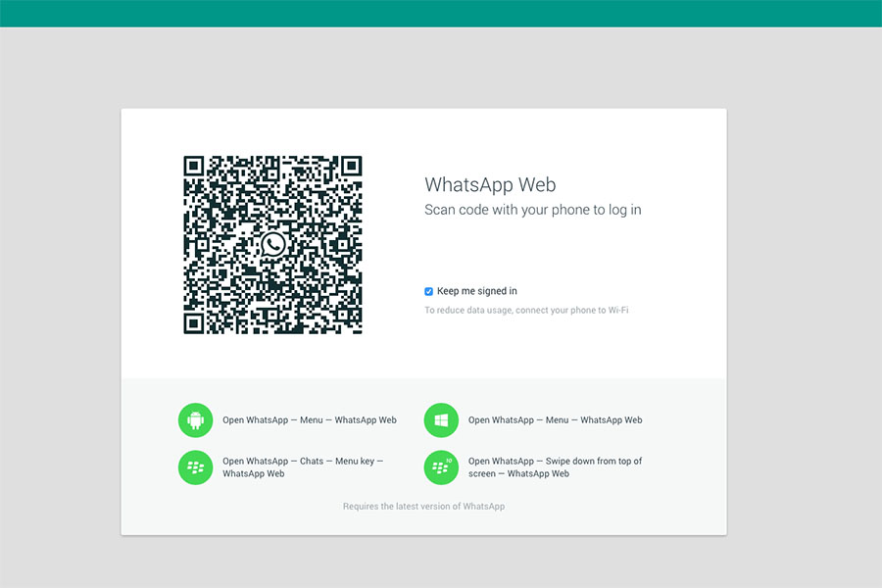Uncheck the Keep me signed in checkbox
Viewport: 882px width, 588px height.
coord(428,291)
